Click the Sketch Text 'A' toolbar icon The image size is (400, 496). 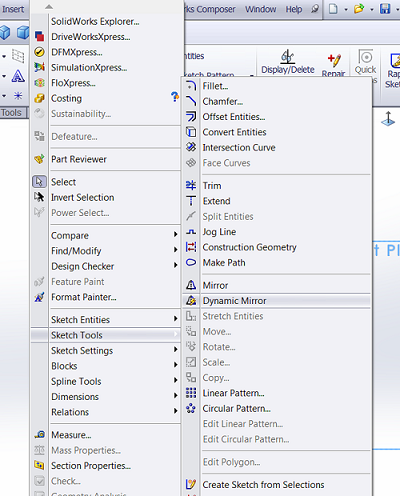coord(18,76)
